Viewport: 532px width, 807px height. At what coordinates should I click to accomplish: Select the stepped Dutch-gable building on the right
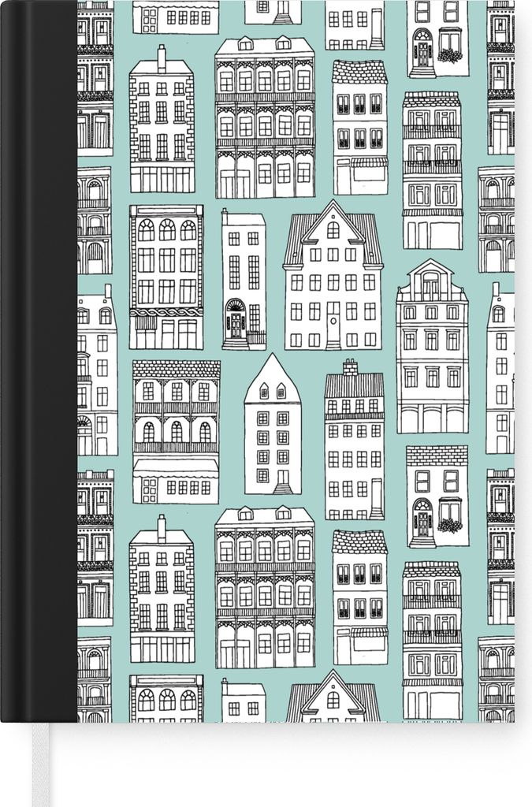[432, 347]
